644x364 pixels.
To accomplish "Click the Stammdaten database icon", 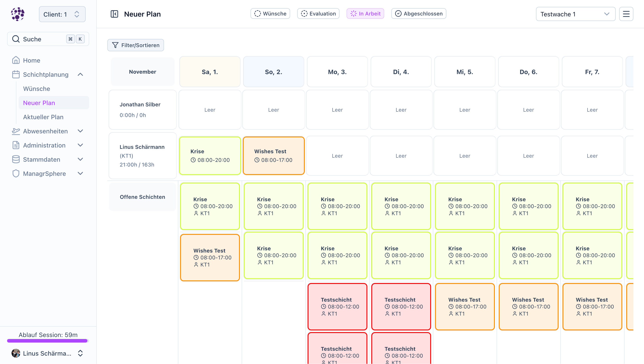I will coord(16,159).
